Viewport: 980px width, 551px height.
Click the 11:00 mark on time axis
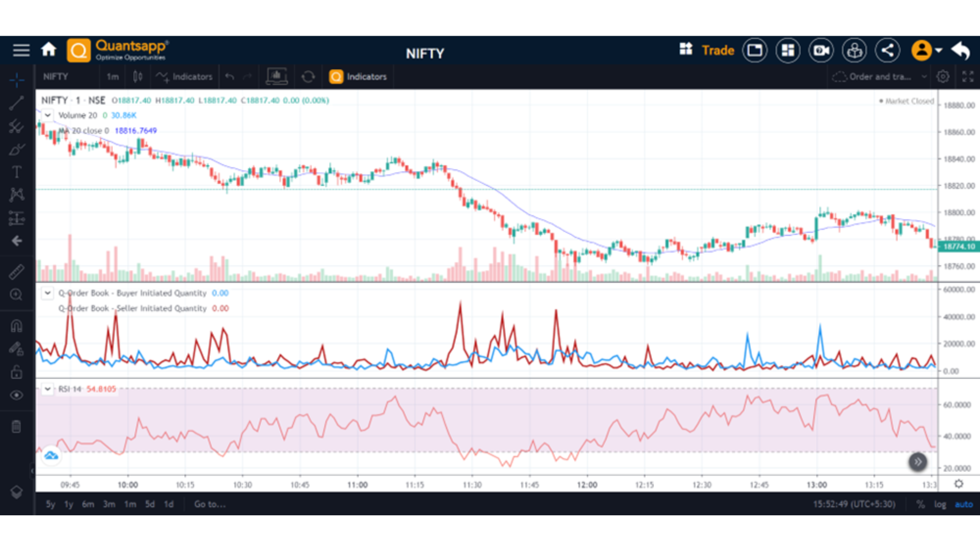click(357, 485)
